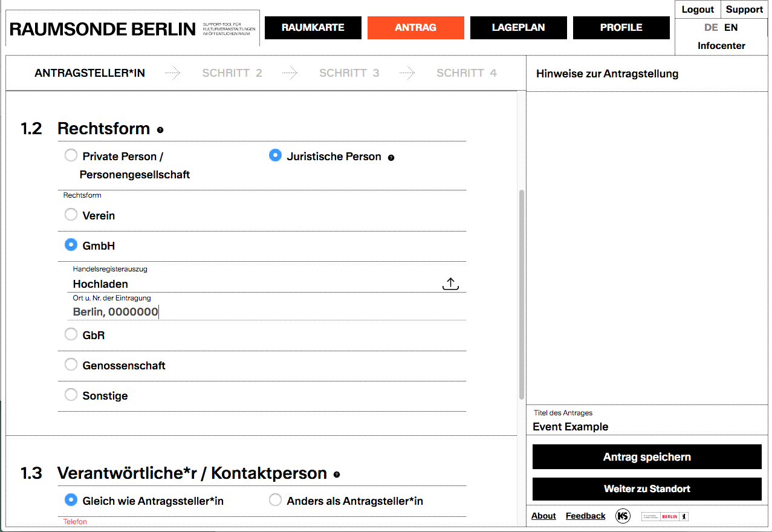This screenshot has width=772, height=532.
Task: Click the 1.2 Rechtsform heading
Action: 85,129
